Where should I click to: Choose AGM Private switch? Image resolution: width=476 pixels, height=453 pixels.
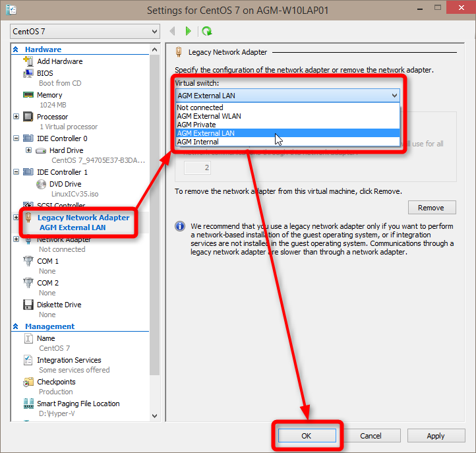click(287, 125)
